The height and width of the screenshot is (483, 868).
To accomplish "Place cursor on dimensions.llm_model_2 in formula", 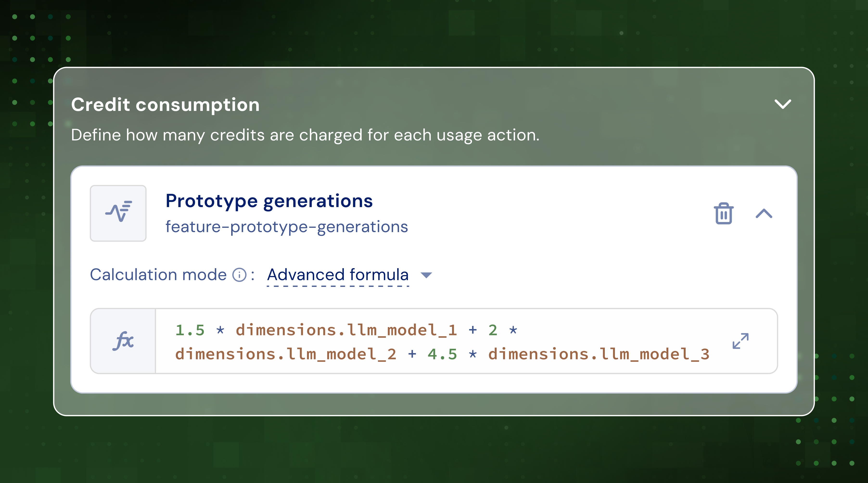I will (x=286, y=354).
